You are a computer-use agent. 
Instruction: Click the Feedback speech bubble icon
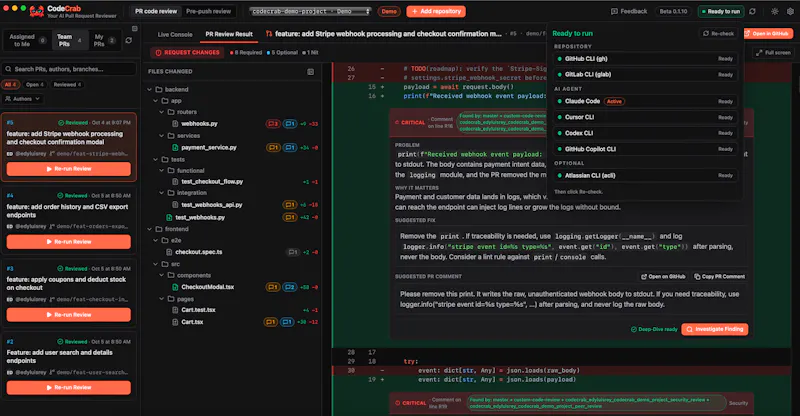click(614, 11)
